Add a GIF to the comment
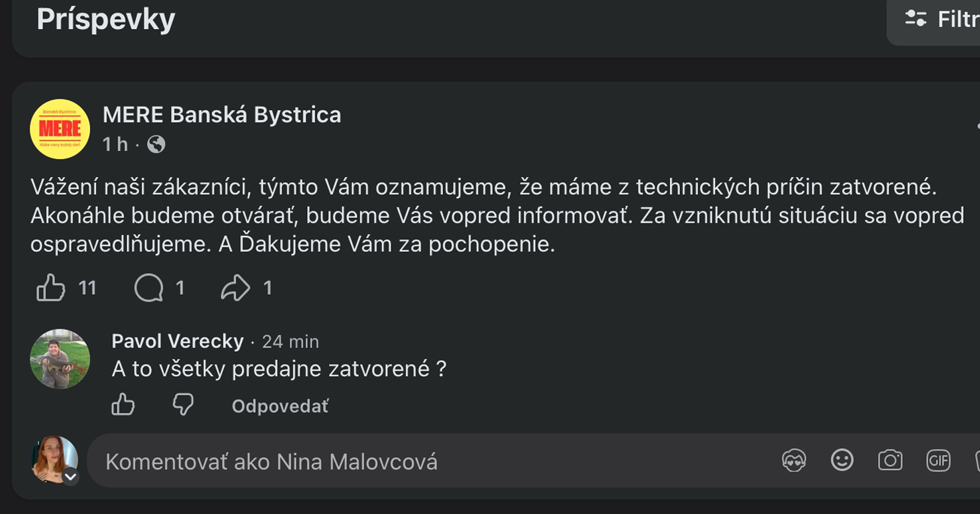Image resolution: width=980 pixels, height=514 pixels. pos(938,461)
